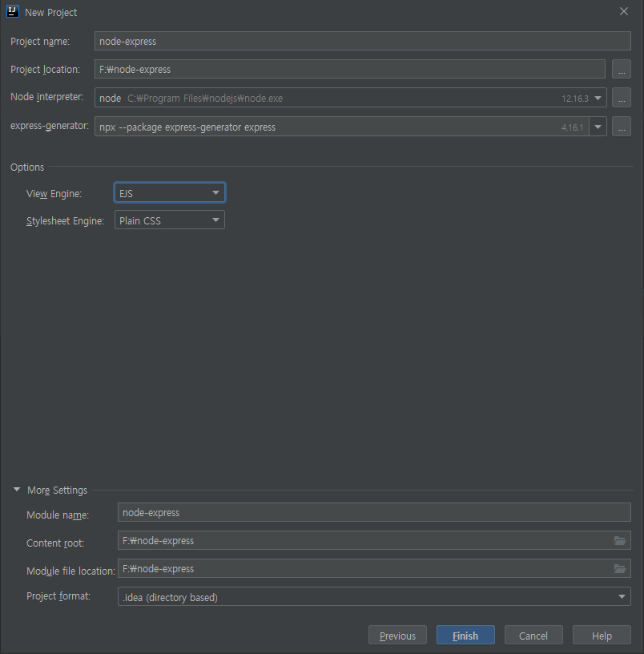Close the New Project dialog
644x654 pixels.
pyautogui.click(x=624, y=12)
